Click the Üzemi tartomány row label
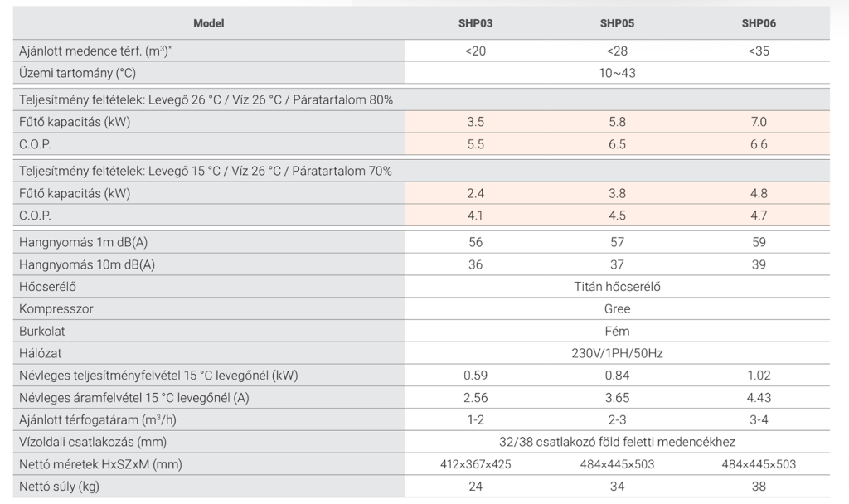 [x=77, y=73]
